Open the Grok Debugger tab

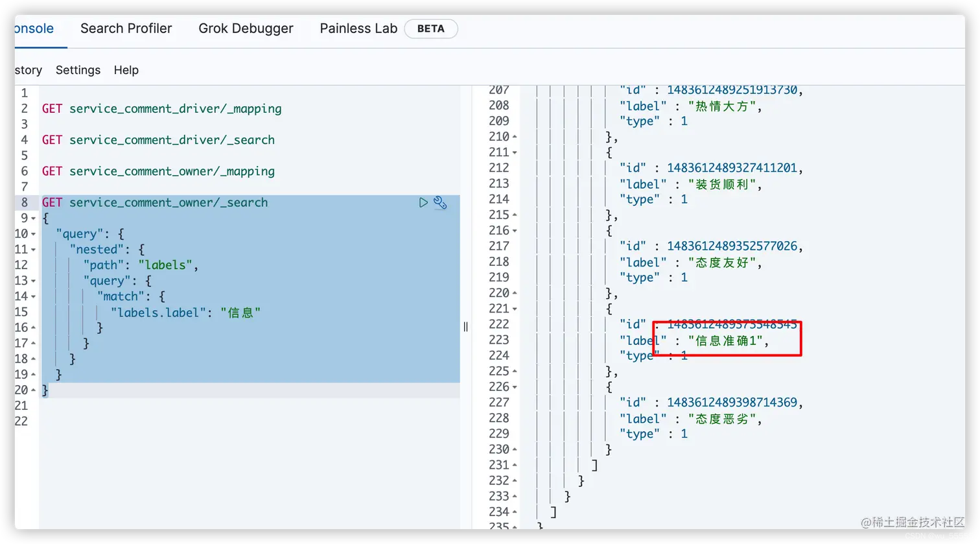(246, 29)
